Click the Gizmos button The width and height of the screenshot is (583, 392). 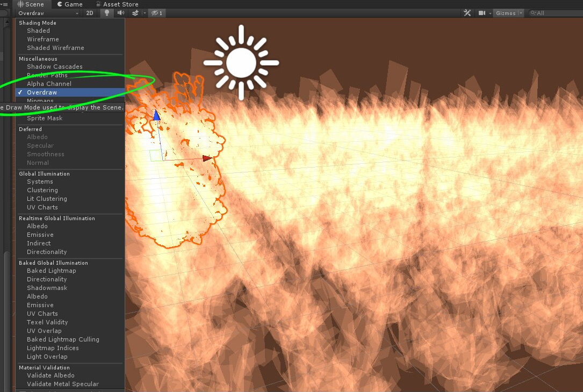(506, 12)
